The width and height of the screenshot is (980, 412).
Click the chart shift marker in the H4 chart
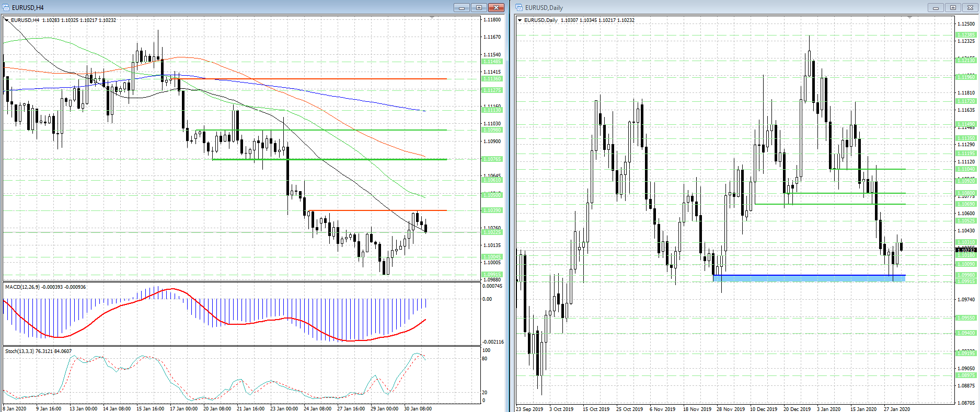point(432,18)
